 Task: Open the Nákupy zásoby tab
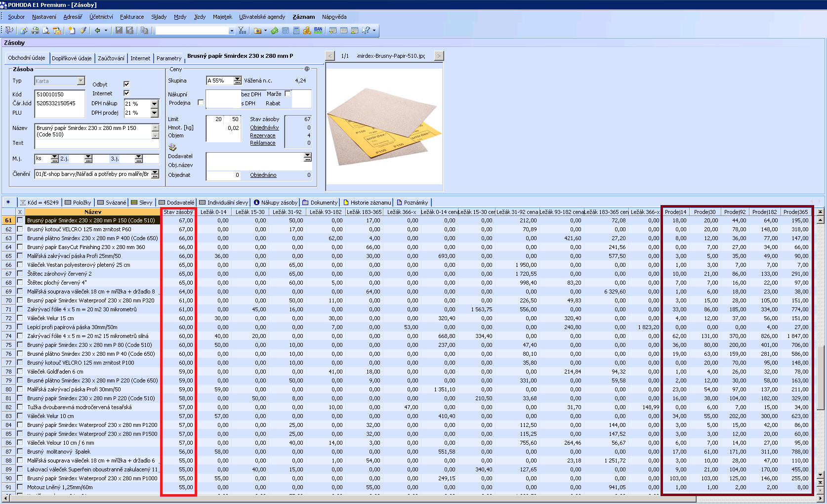[x=276, y=203]
